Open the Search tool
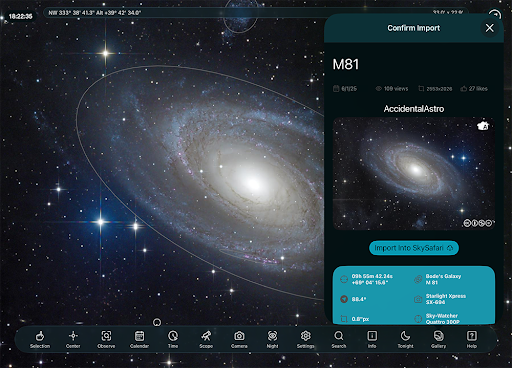The width and height of the screenshot is (512, 368). pyautogui.click(x=339, y=339)
